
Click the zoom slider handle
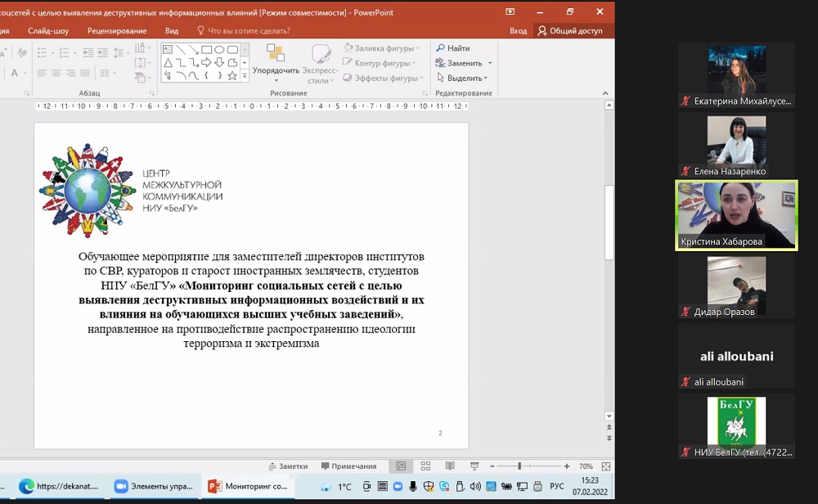(x=520, y=466)
